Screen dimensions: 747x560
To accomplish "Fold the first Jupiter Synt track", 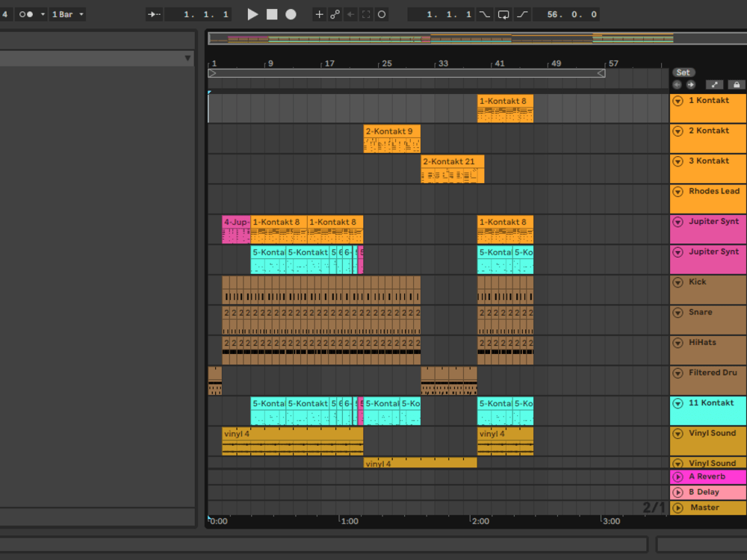I will point(678,222).
